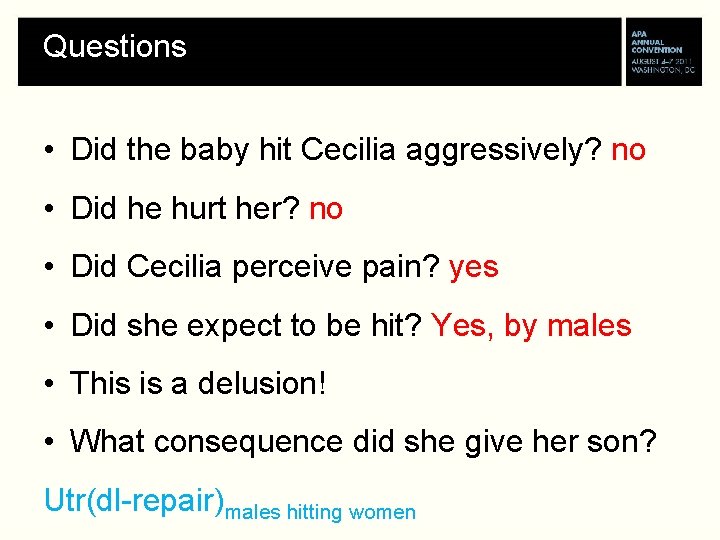720x540 pixels.
Task: Click the red "Yes, by males" answer
Action: click(531, 326)
